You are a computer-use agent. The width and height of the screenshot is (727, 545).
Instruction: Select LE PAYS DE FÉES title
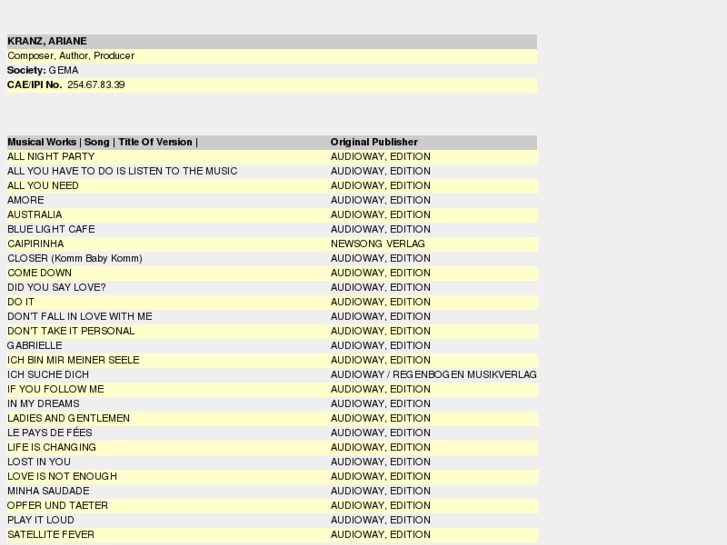coord(50,433)
